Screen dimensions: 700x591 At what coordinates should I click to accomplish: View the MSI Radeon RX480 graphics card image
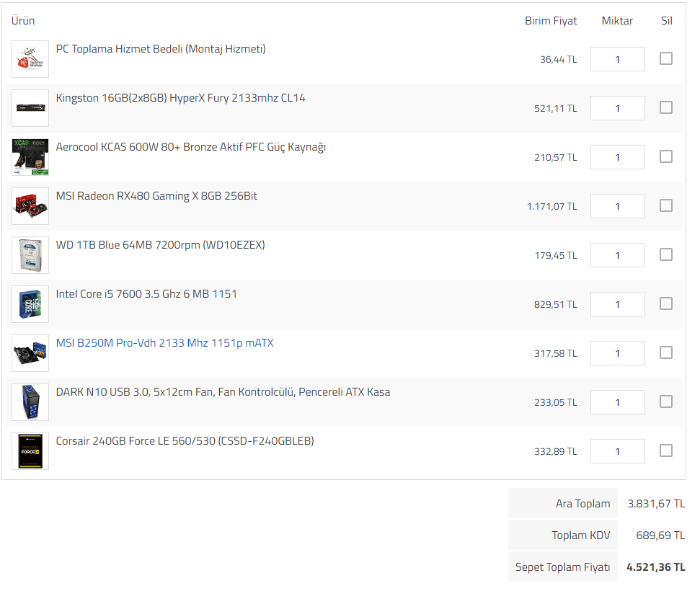(30, 206)
